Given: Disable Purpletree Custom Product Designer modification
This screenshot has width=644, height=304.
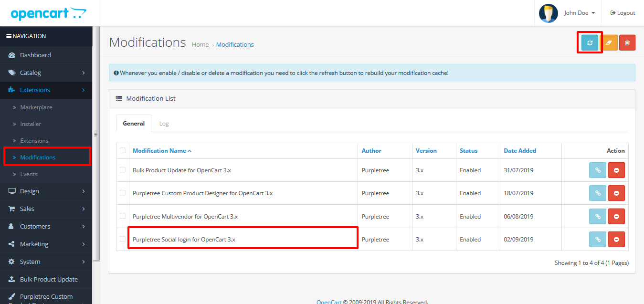Looking at the screenshot, I should click(x=616, y=193).
